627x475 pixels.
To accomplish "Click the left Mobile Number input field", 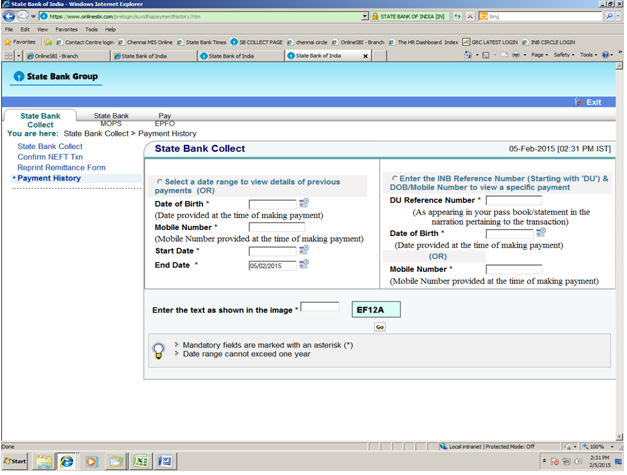I will pos(277,227).
